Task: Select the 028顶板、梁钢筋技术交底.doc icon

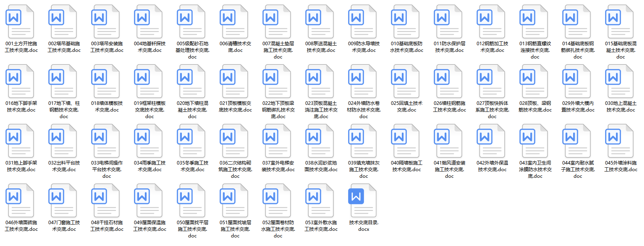Action: pyautogui.click(x=533, y=81)
